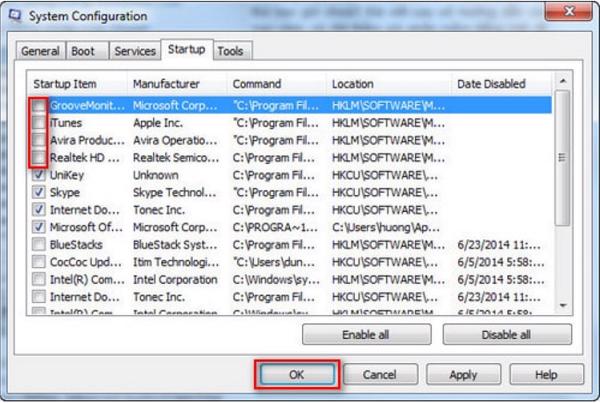
Task: Open the Boot tab
Action: [84, 51]
